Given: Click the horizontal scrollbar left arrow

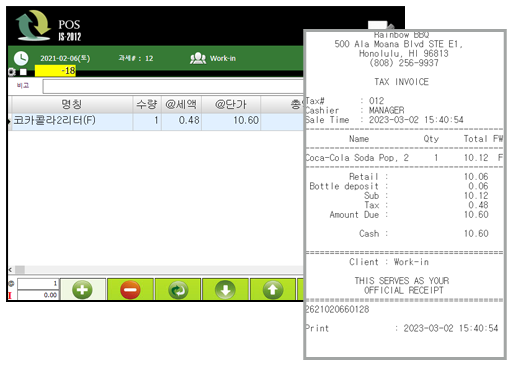Looking at the screenshot, I should tap(11, 269).
